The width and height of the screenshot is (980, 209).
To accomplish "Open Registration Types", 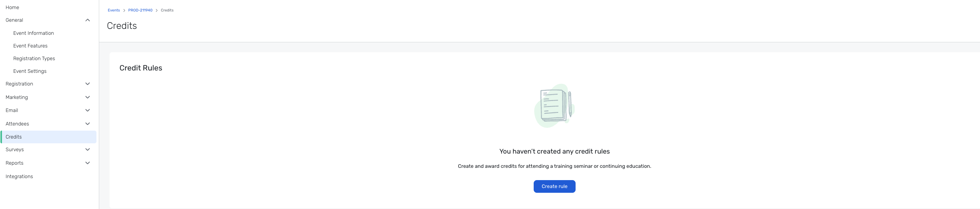I will click(x=34, y=59).
